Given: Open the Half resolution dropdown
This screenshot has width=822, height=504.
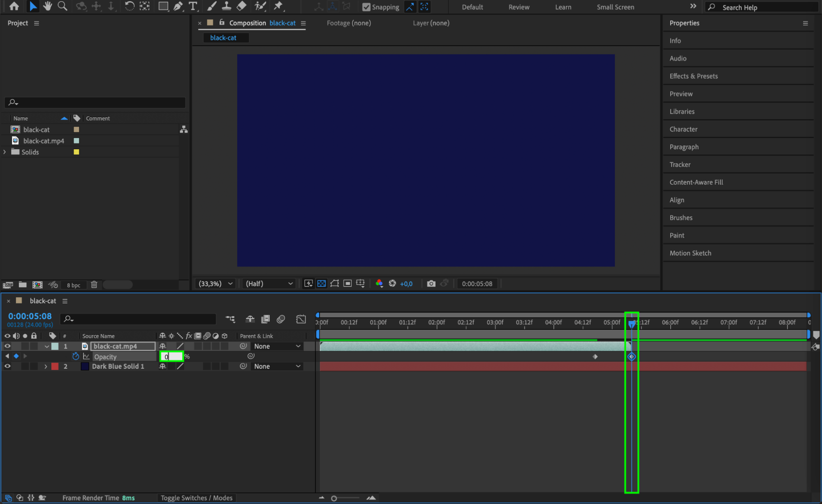Looking at the screenshot, I should pos(269,284).
